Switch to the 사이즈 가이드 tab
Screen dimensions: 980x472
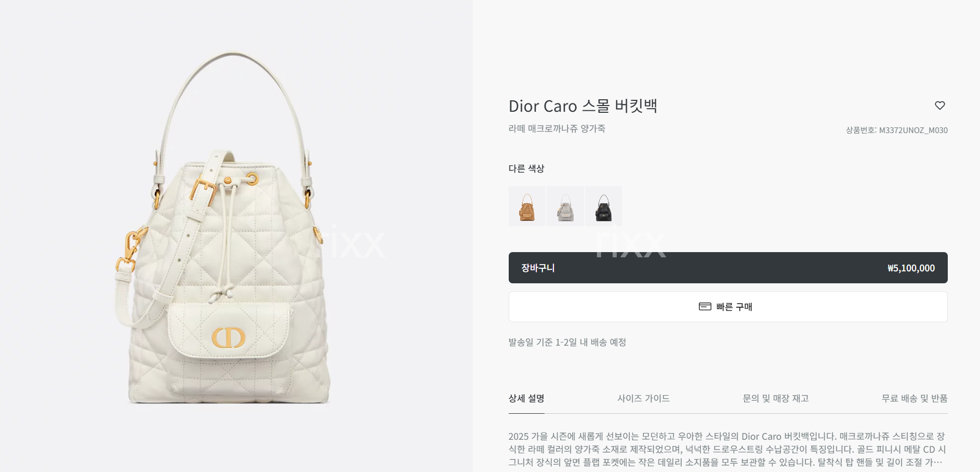click(643, 399)
